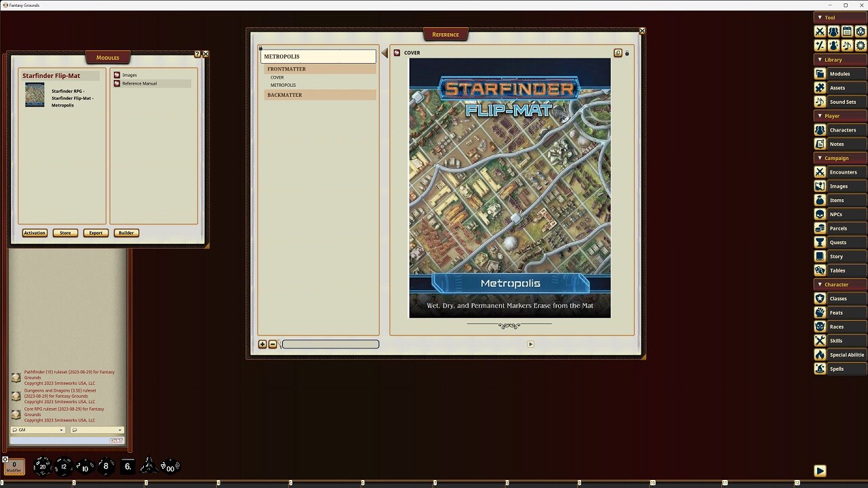Open the Dice Tower d20 icon

(862, 31)
